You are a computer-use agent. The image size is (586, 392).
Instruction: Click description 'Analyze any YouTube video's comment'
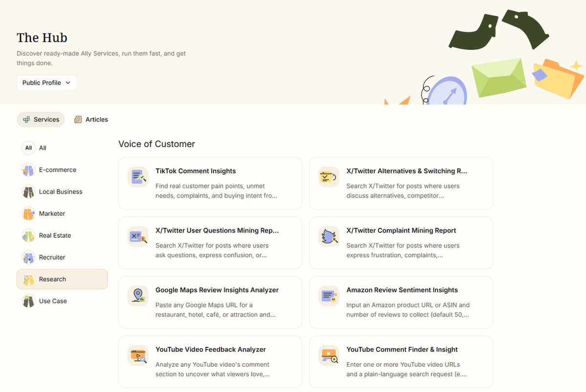213,370
